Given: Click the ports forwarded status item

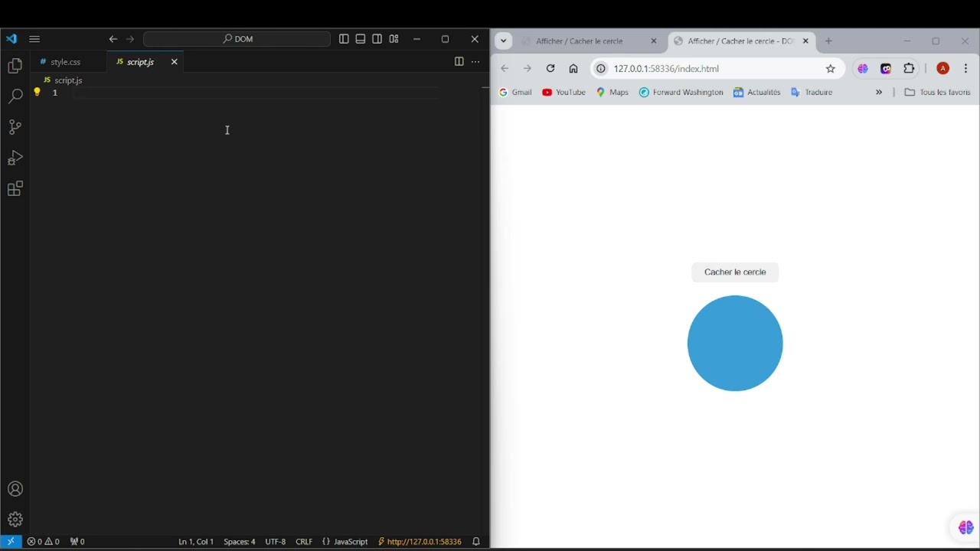Looking at the screenshot, I should (77, 542).
